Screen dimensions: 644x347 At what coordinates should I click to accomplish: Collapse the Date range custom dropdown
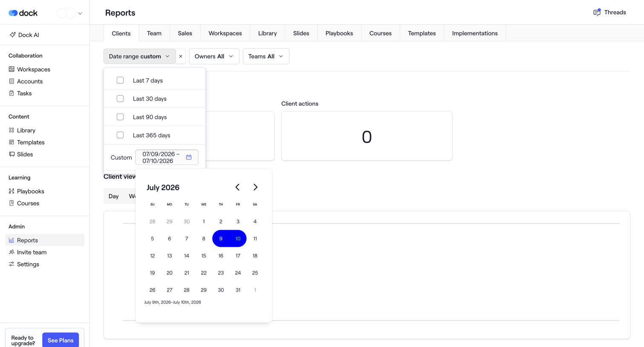pyautogui.click(x=139, y=56)
